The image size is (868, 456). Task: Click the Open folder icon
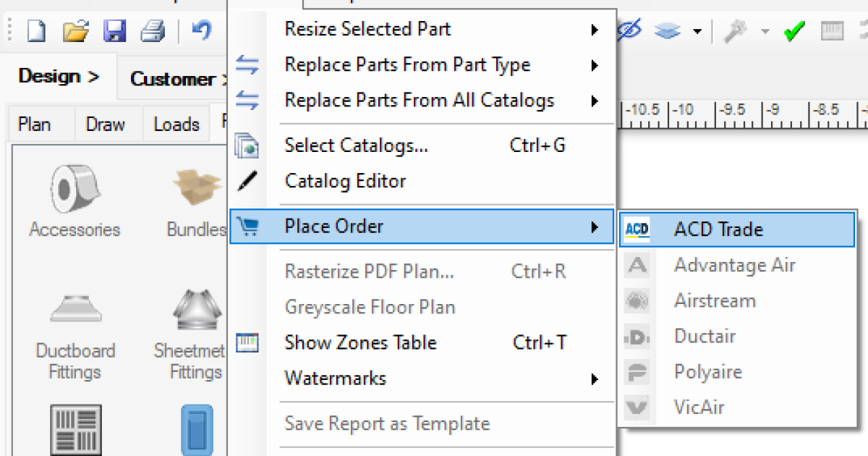click(75, 30)
